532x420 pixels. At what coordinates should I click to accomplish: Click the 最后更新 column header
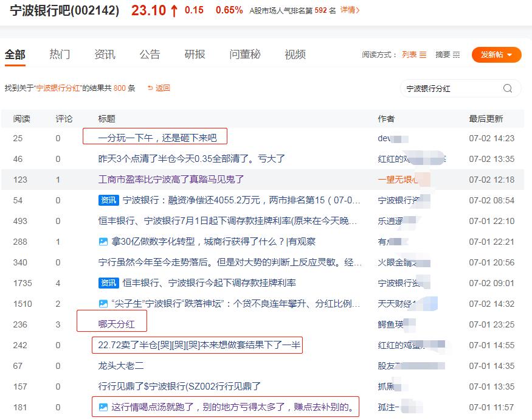(x=486, y=119)
